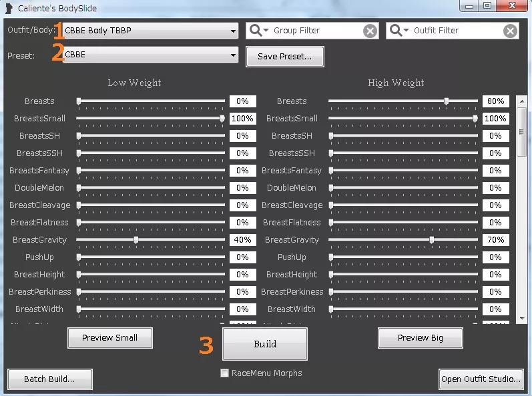Viewport: 532px width, 396px height.
Task: Clear the Group Filter with its X icon
Action: click(370, 31)
